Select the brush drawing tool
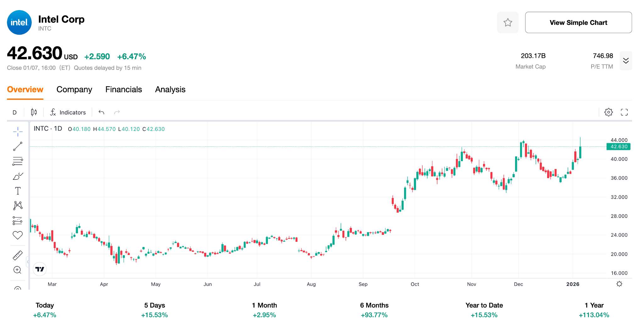 (18, 176)
